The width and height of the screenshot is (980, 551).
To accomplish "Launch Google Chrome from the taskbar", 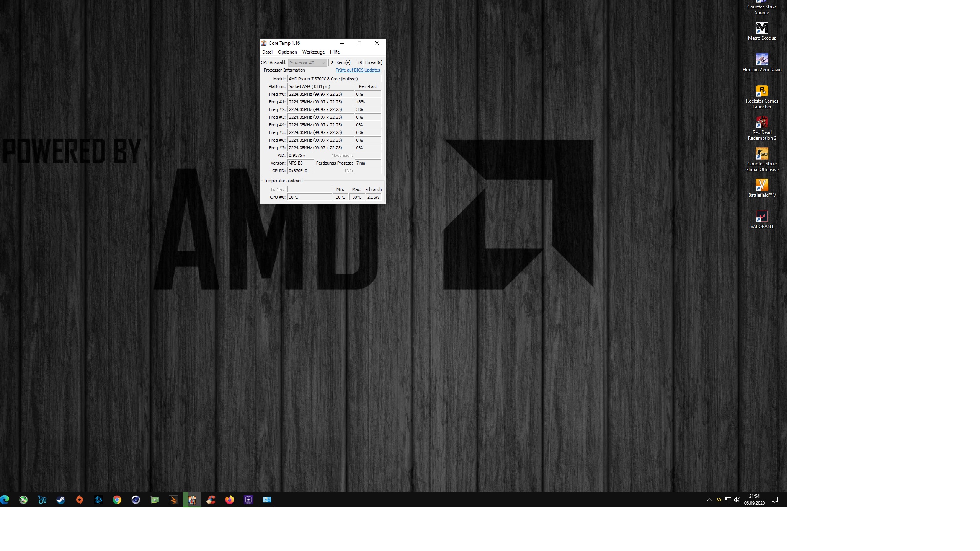I will 117,500.
